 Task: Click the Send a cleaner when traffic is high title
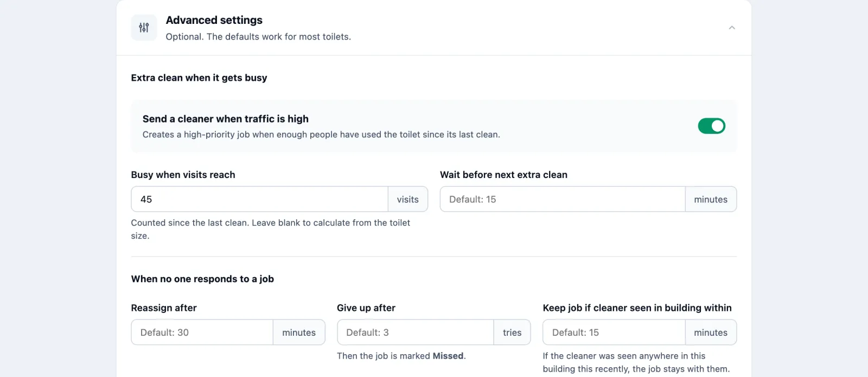click(226, 119)
